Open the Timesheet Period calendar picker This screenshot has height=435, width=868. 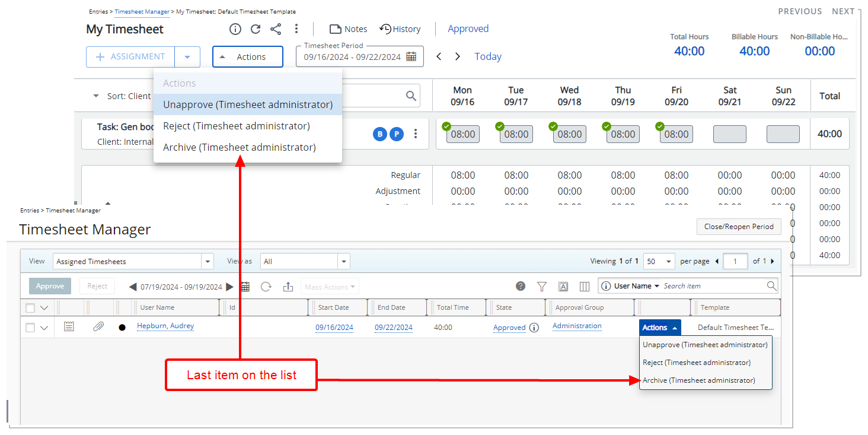[411, 57]
